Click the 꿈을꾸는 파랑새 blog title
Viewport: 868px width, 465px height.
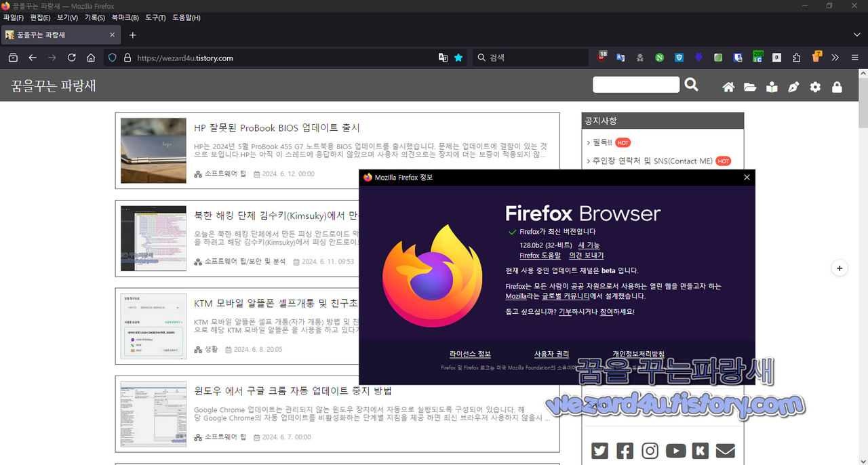click(x=54, y=85)
